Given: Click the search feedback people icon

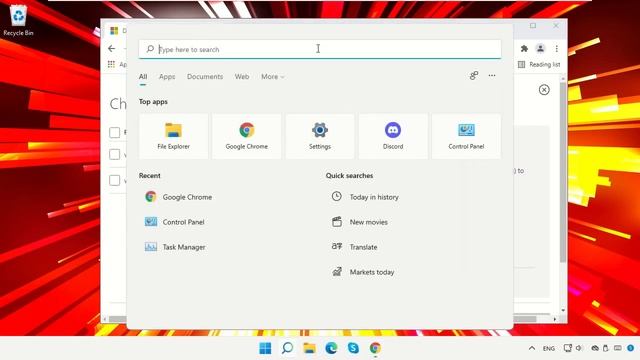Looking at the screenshot, I should click(474, 76).
